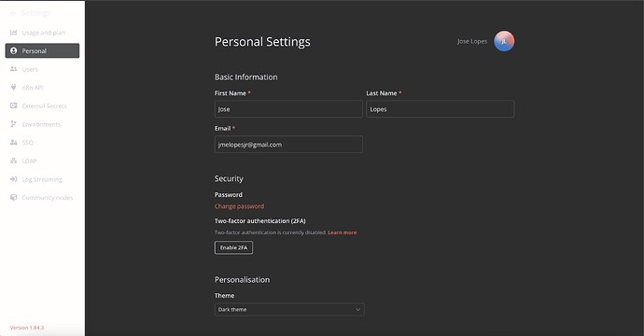644x336 pixels.
Task: Expand the Theme dropdown chevron
Action: (x=357, y=309)
